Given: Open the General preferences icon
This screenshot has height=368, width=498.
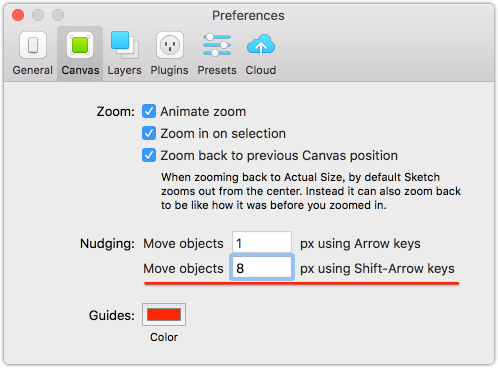Looking at the screenshot, I should pos(33,45).
